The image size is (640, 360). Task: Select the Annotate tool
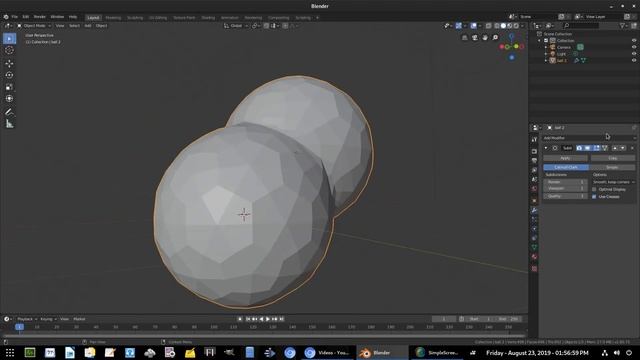click(x=9, y=111)
